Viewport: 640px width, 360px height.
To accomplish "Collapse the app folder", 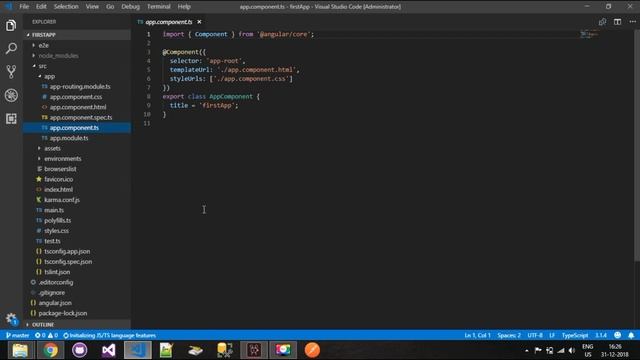I will pyautogui.click(x=78, y=76).
